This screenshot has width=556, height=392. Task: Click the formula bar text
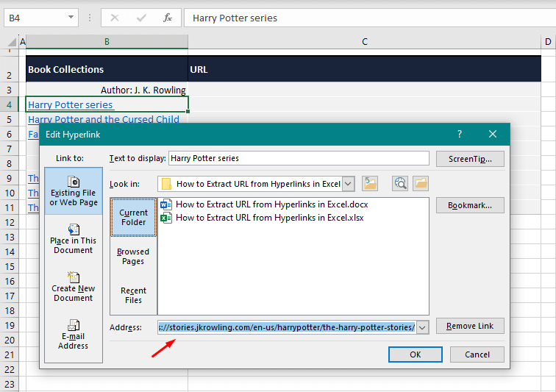click(x=235, y=18)
